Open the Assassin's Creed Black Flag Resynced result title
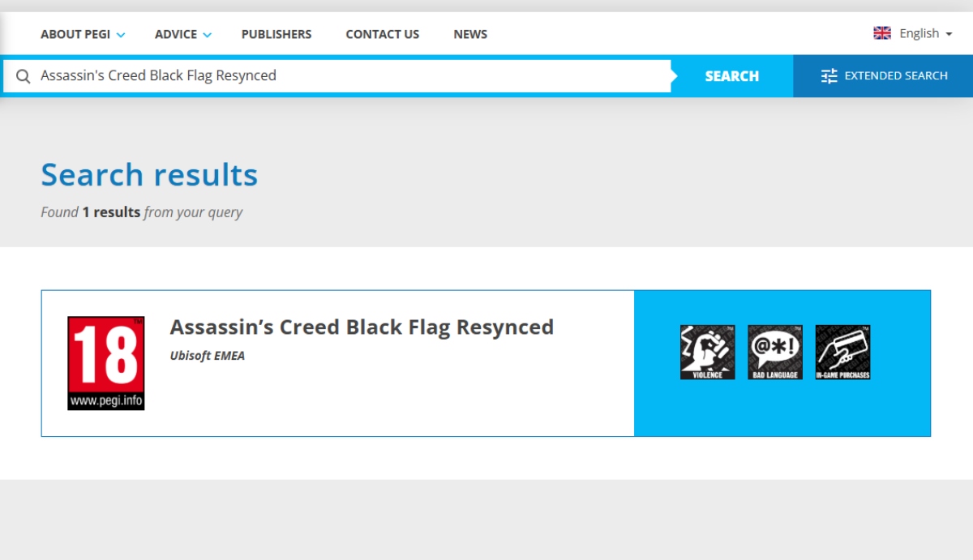Screen dimensions: 973x560 pyautogui.click(x=362, y=327)
